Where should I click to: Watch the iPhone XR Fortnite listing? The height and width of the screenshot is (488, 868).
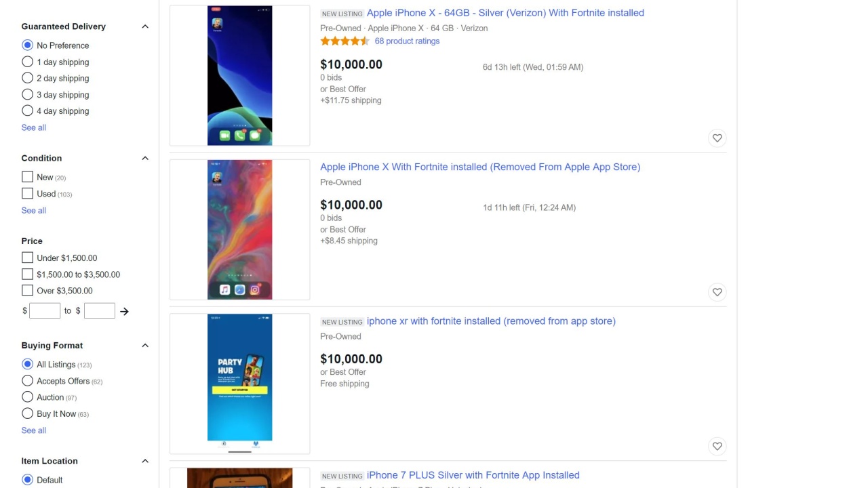(x=717, y=446)
